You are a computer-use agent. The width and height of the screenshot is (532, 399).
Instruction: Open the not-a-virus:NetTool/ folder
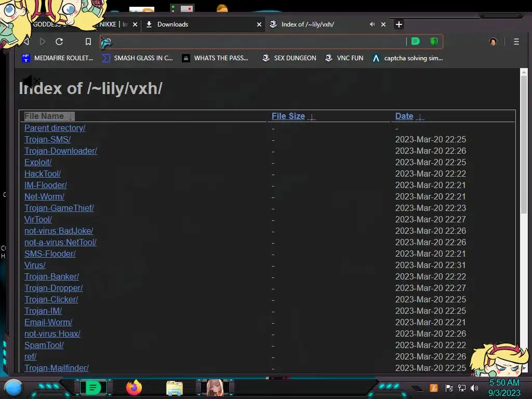click(60, 243)
